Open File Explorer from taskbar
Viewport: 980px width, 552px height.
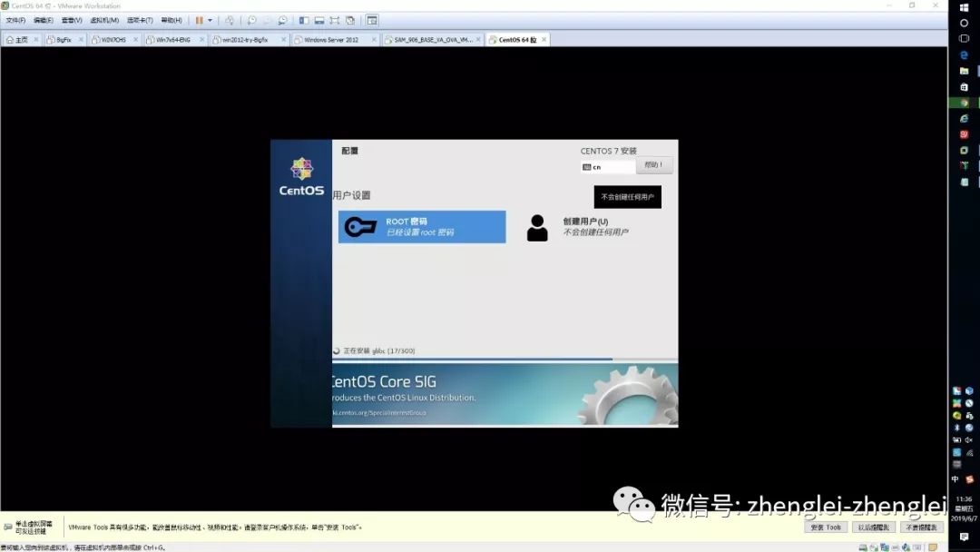(x=964, y=71)
